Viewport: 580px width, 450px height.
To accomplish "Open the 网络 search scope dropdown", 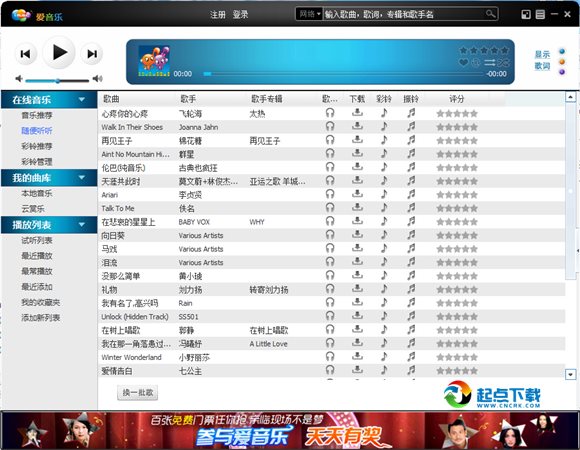I will coord(310,14).
